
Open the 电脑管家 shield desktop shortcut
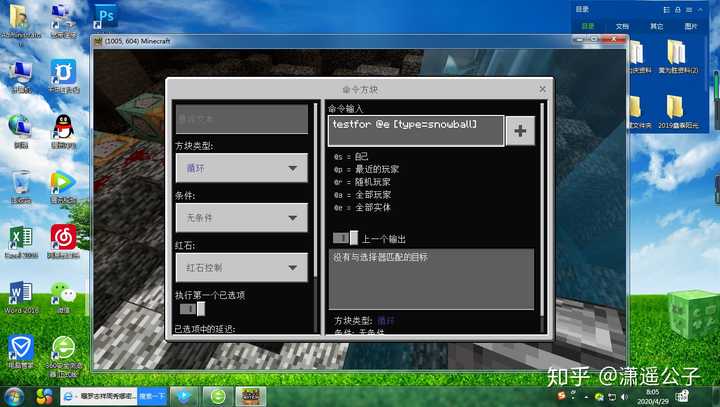pos(21,352)
